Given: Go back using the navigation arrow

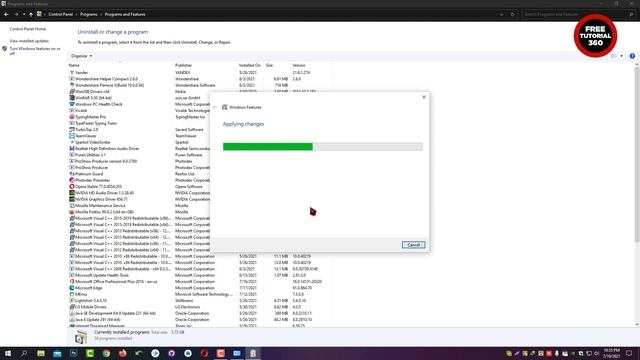Looking at the screenshot, I should [6, 14].
